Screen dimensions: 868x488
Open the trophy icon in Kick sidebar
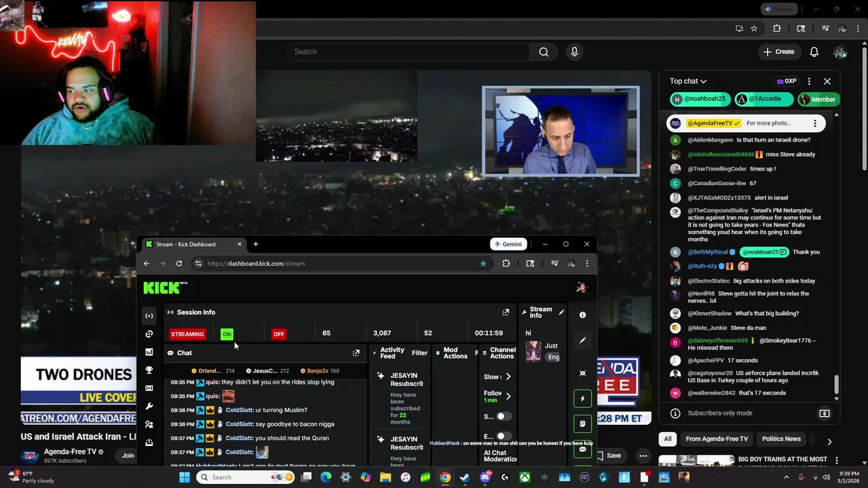pyautogui.click(x=149, y=370)
